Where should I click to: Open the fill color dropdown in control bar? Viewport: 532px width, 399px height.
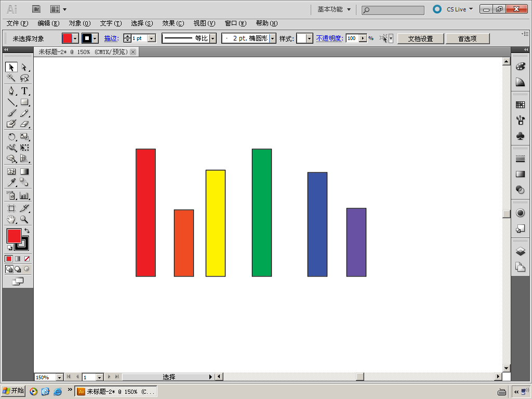pyautogui.click(x=75, y=38)
